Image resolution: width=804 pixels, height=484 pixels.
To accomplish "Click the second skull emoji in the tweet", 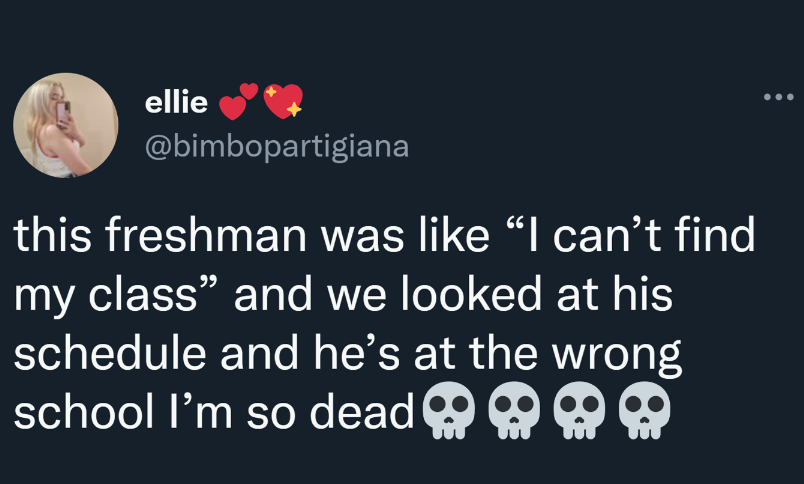I will 514,410.
